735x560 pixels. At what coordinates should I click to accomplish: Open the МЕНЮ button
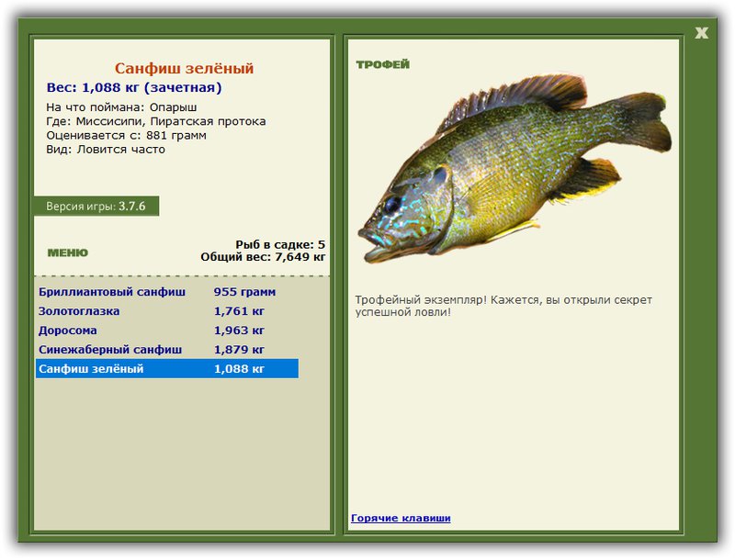pos(67,252)
